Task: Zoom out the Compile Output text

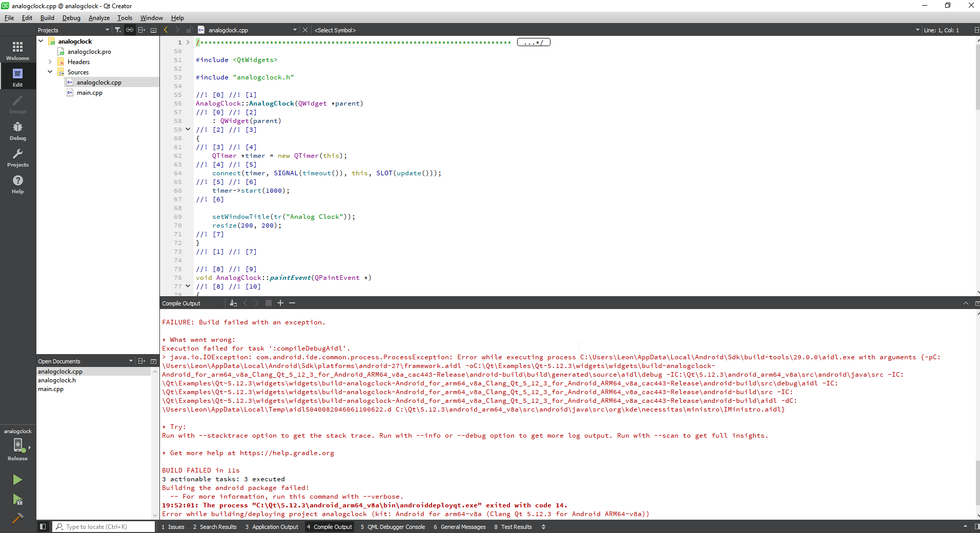Action: pos(292,303)
